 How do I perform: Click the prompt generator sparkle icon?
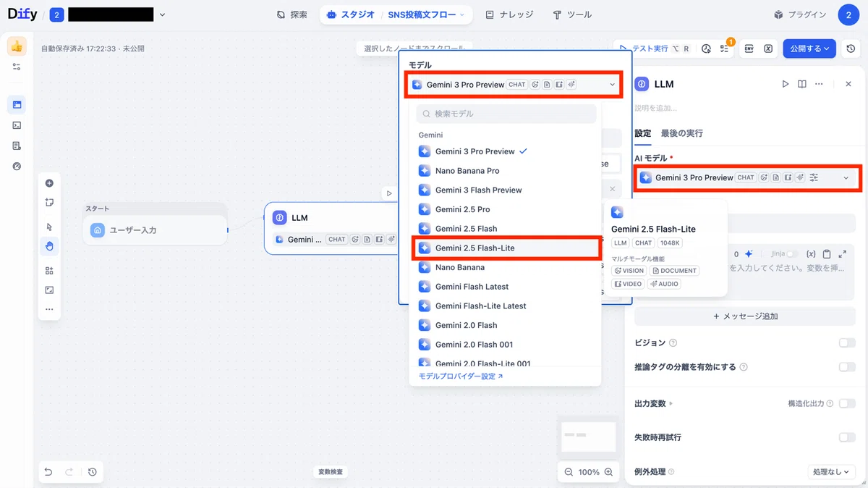tap(749, 254)
